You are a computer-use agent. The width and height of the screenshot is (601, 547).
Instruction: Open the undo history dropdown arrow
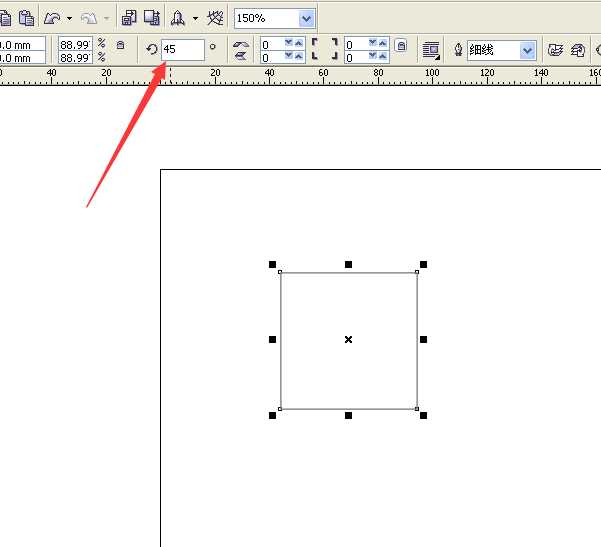pos(69,18)
